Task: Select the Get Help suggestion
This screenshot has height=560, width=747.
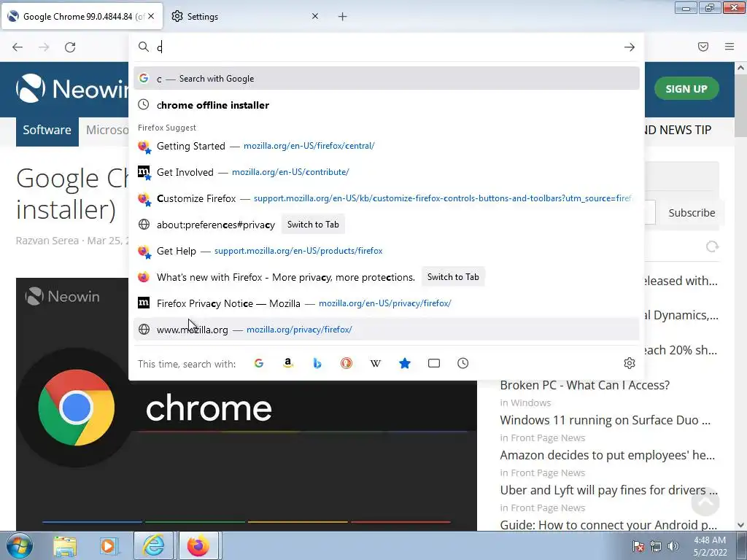Action: 387,251
